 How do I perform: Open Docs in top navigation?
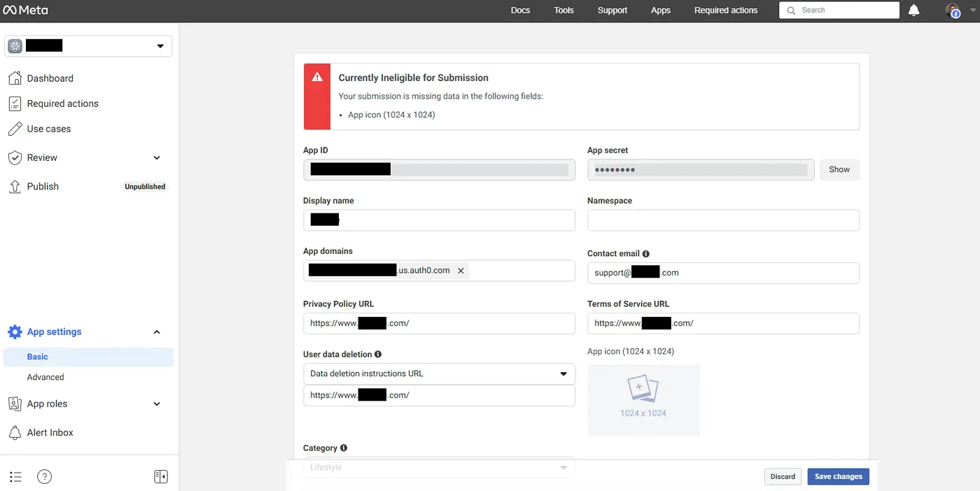(x=520, y=10)
